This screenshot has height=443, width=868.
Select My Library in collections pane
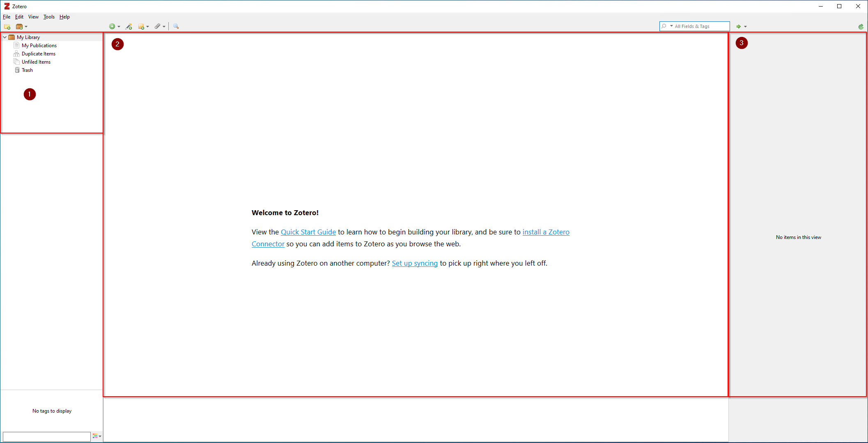28,37
